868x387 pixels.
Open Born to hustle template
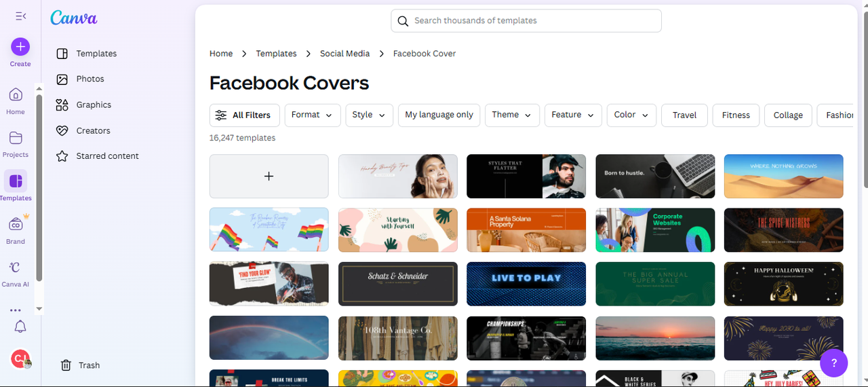[655, 176]
